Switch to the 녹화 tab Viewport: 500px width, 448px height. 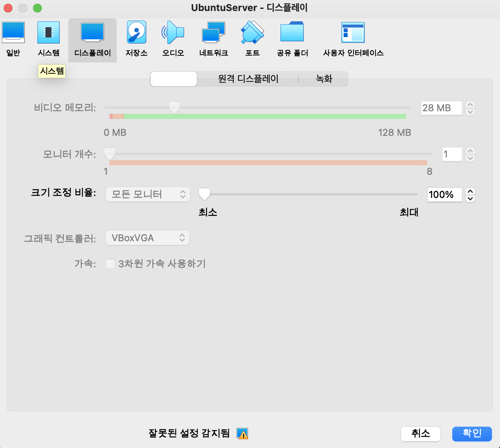coord(324,79)
